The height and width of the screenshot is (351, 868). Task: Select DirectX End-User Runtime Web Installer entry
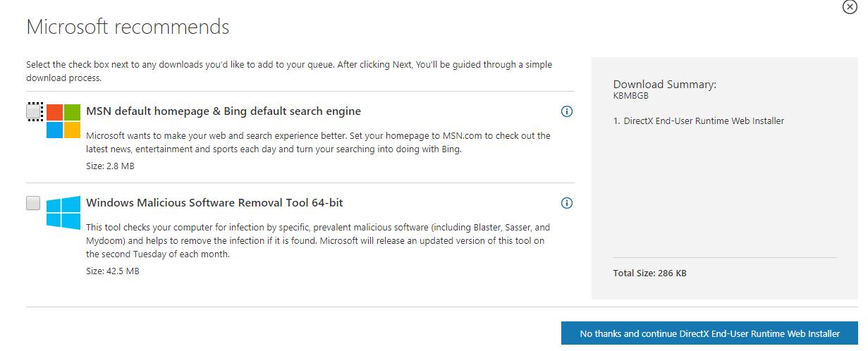(699, 121)
